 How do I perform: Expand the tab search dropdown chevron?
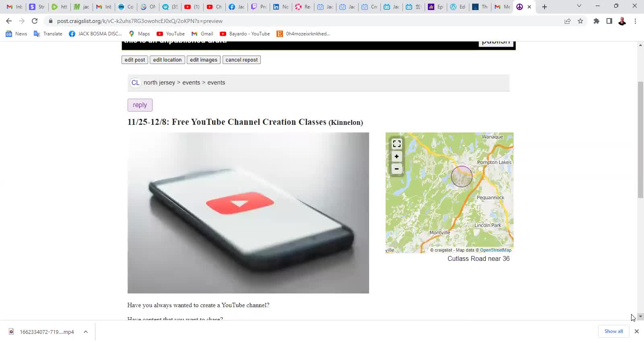tap(579, 6)
